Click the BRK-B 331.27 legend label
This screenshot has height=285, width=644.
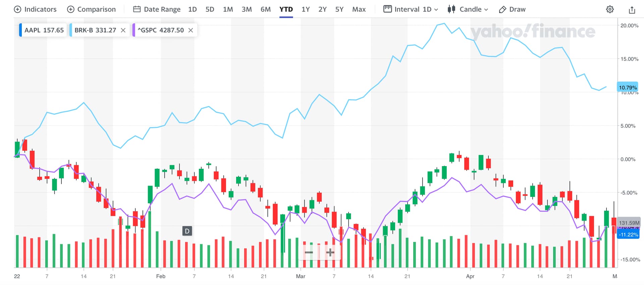(95, 30)
